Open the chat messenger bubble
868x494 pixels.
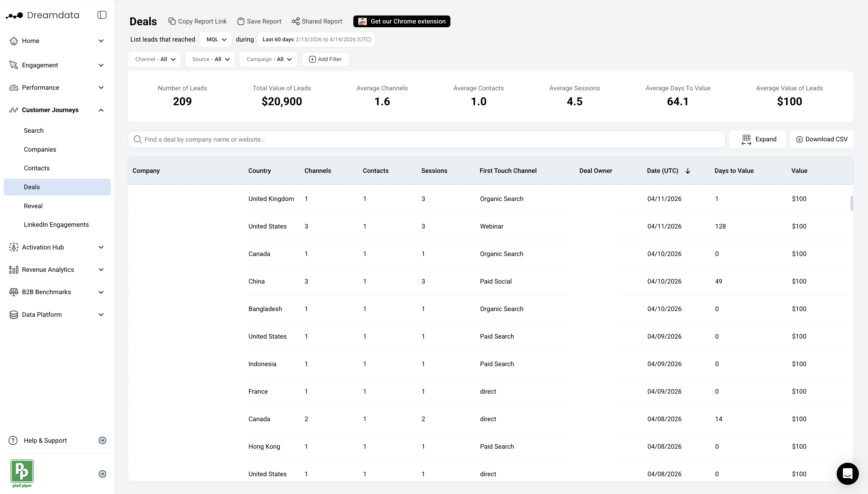[847, 474]
